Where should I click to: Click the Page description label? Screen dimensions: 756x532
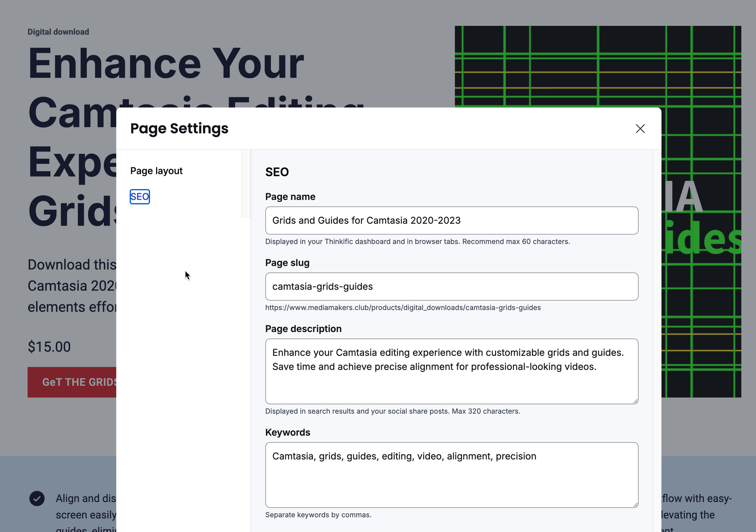303,329
